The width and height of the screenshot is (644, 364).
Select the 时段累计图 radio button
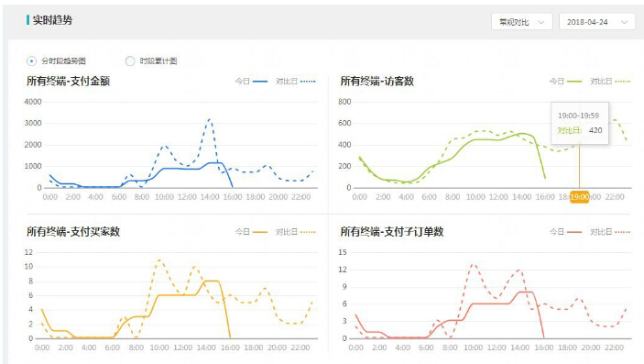[x=130, y=61]
